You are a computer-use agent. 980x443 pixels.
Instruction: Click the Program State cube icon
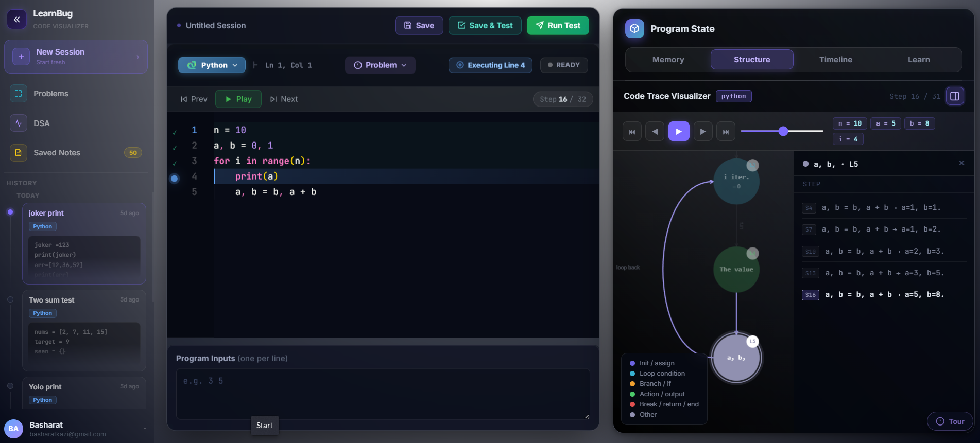click(x=634, y=28)
